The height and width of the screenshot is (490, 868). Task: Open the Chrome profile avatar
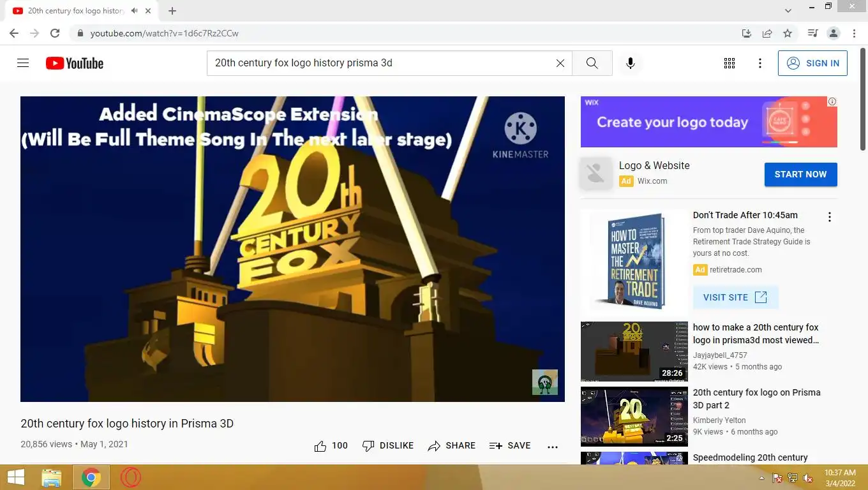coord(833,33)
